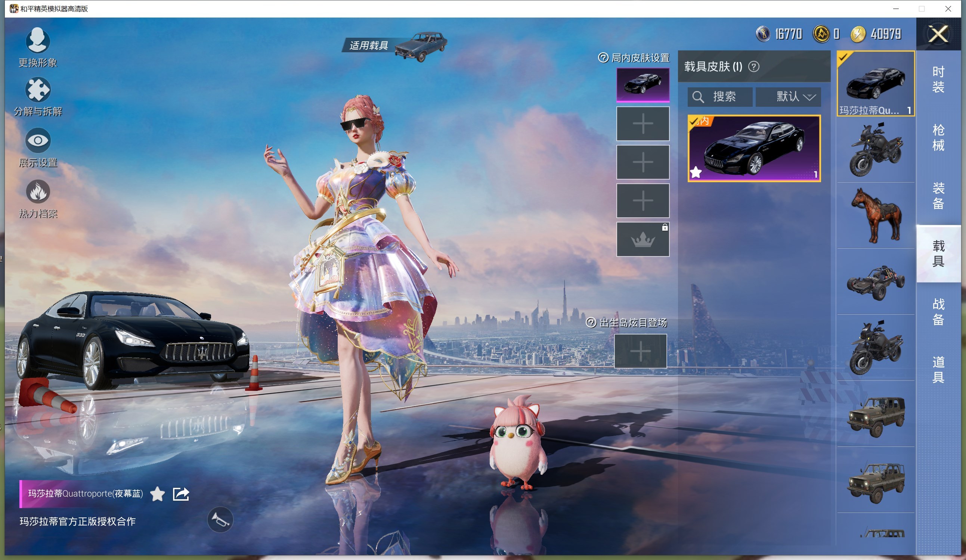Click the share icon beside skin name
Screen dimensions: 966x560
pos(181,494)
